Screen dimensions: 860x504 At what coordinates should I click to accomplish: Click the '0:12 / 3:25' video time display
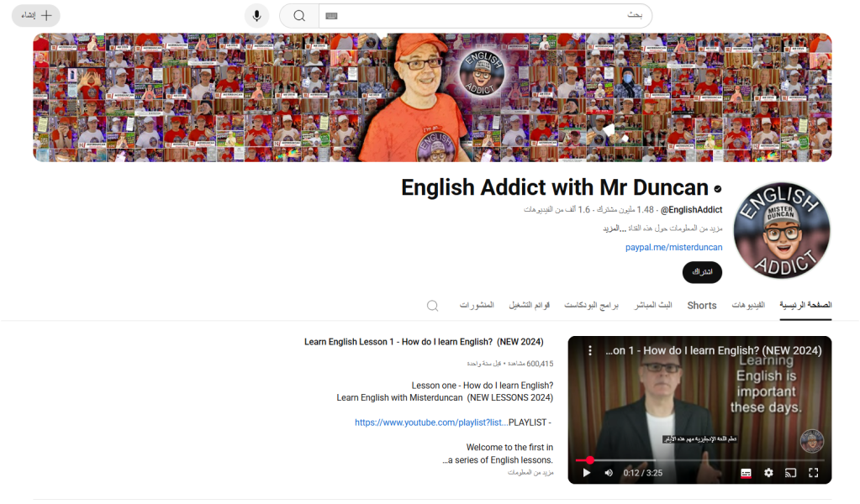(643, 473)
